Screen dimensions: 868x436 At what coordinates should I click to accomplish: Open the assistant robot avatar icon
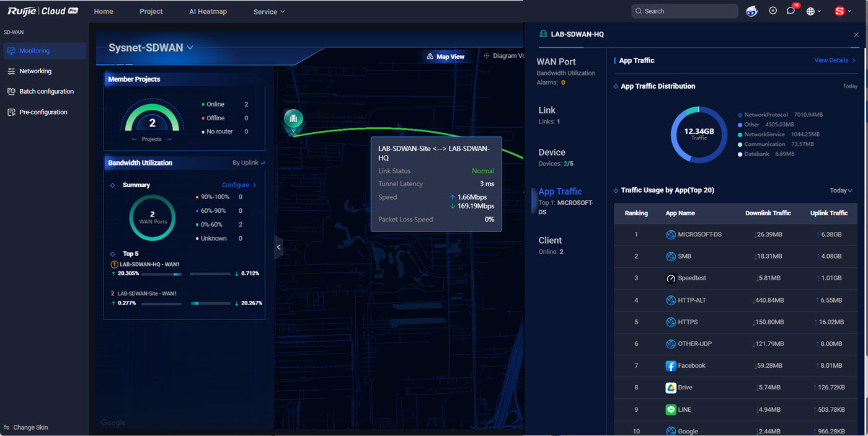click(751, 11)
